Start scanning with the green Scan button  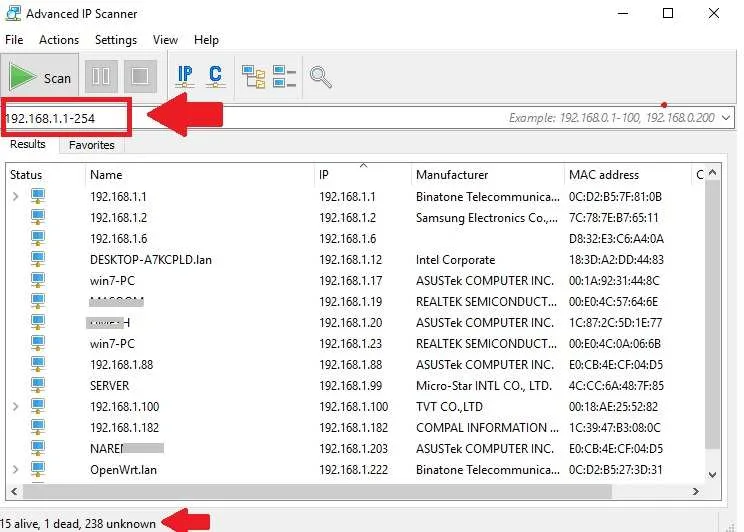point(41,77)
